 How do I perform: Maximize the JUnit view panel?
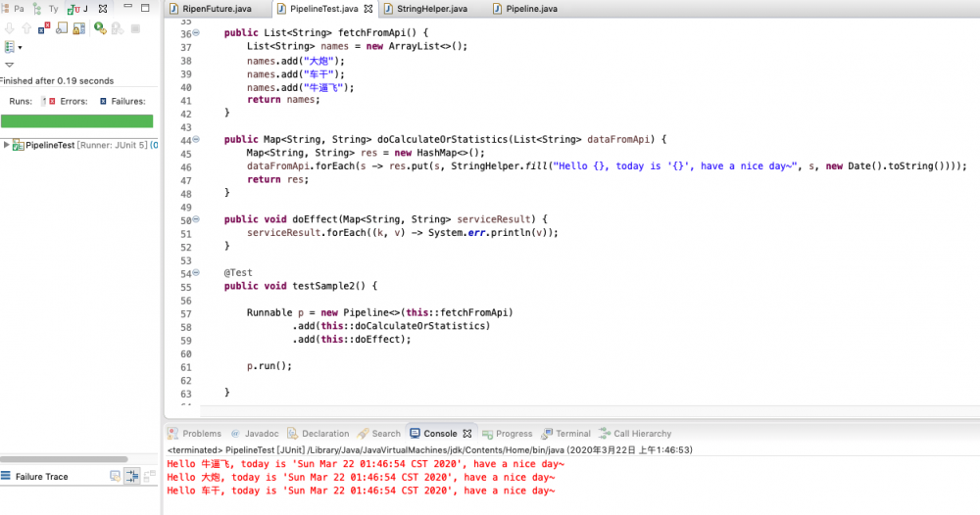(146, 8)
